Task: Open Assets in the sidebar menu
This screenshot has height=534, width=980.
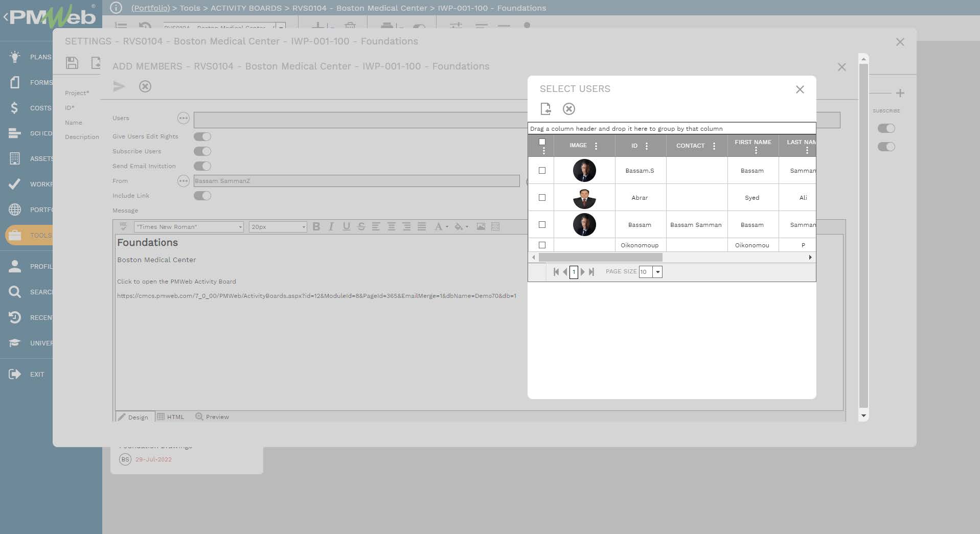Action: pyautogui.click(x=30, y=159)
